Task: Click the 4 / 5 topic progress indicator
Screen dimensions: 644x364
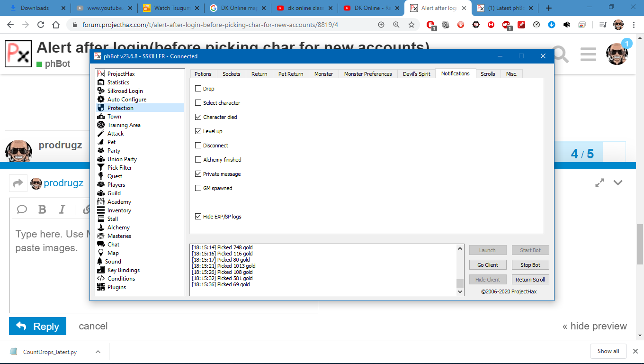Action: point(582,154)
